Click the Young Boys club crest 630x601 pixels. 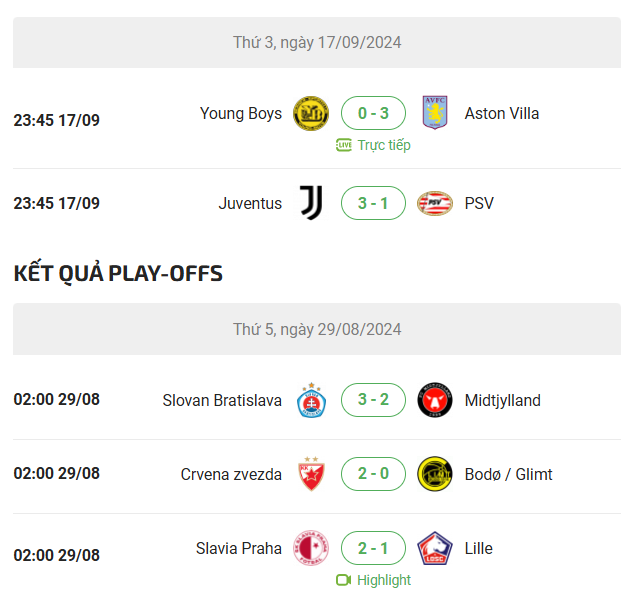coord(311,113)
